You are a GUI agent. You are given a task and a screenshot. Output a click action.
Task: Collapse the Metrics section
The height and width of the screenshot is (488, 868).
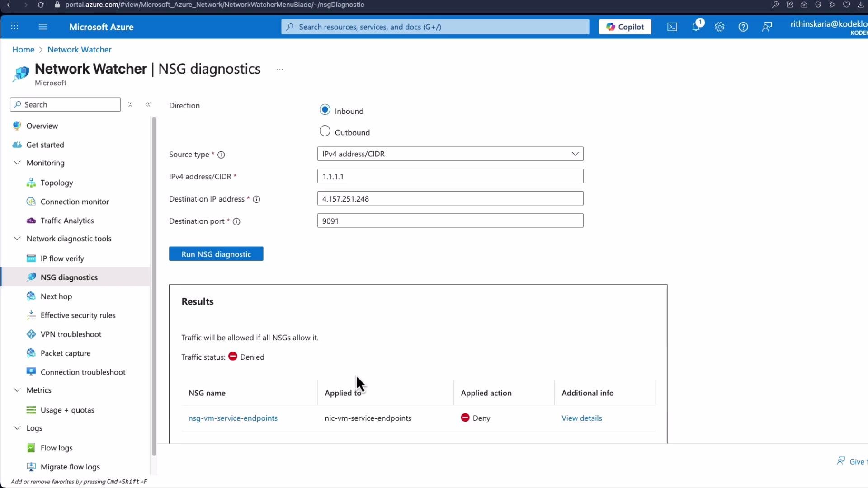point(17,390)
